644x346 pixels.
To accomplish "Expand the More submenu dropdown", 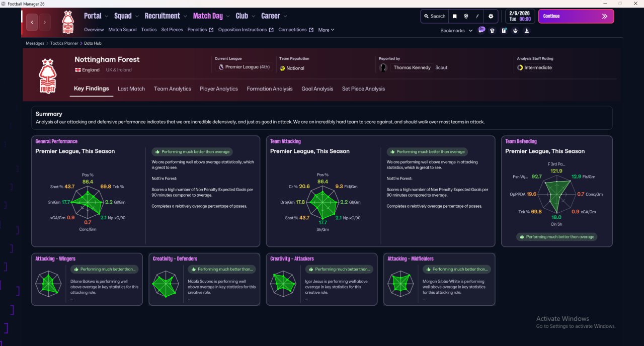I will point(327,30).
